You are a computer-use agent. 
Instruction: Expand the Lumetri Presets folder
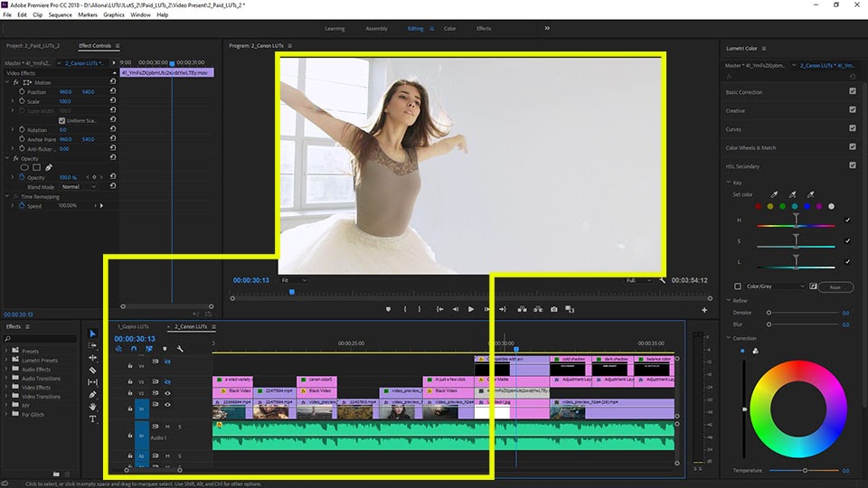8,360
